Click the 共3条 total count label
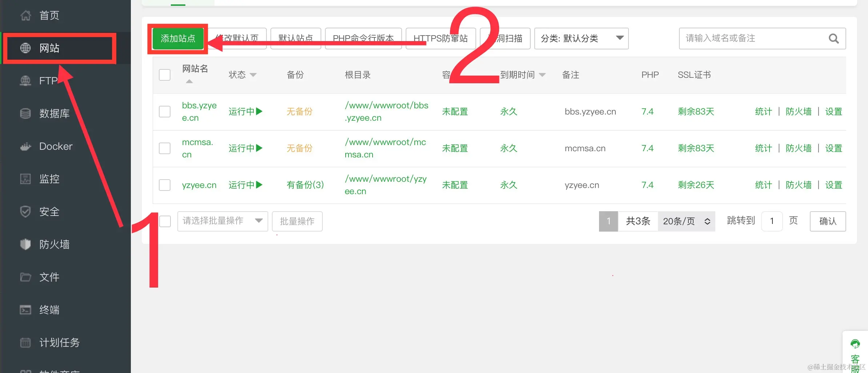The height and width of the screenshot is (373, 868). click(638, 221)
